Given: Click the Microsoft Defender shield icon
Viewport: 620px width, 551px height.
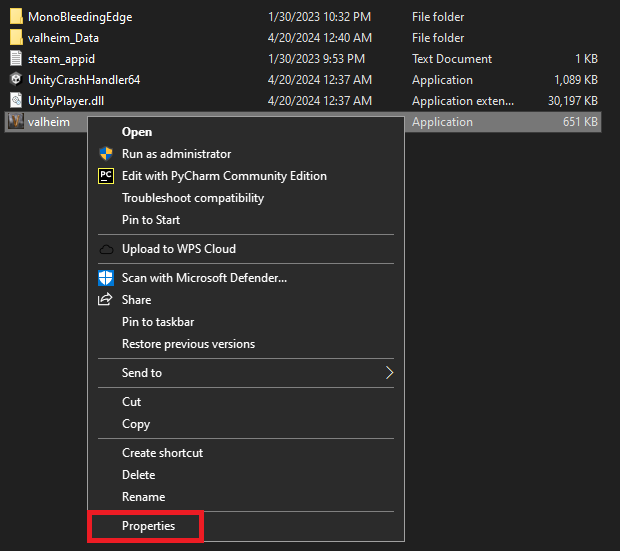Looking at the screenshot, I should (x=106, y=278).
